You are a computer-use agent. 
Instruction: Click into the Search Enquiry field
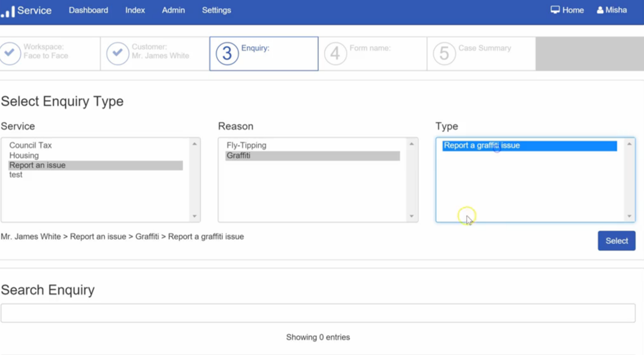click(x=318, y=313)
